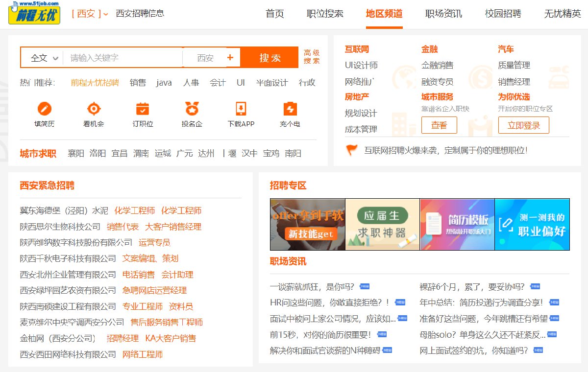Click the plus icon beside 西安 location
Screen dimensions: 588x372
click(x=230, y=58)
